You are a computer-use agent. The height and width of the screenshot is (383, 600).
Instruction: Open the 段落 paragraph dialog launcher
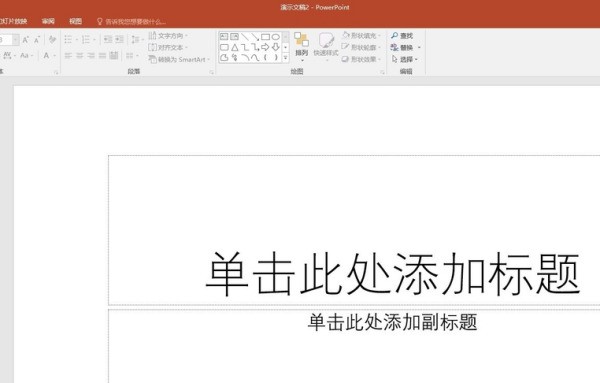pos(211,72)
